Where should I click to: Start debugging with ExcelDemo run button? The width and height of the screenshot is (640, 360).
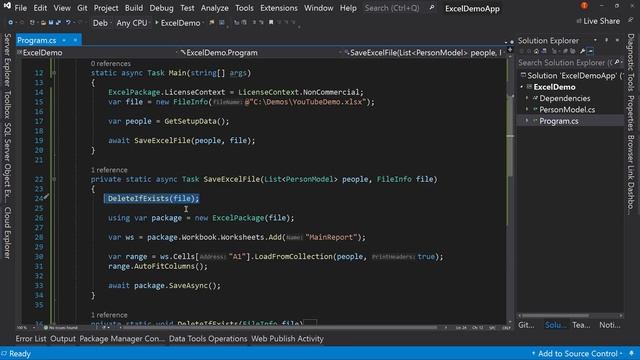[x=177, y=23]
